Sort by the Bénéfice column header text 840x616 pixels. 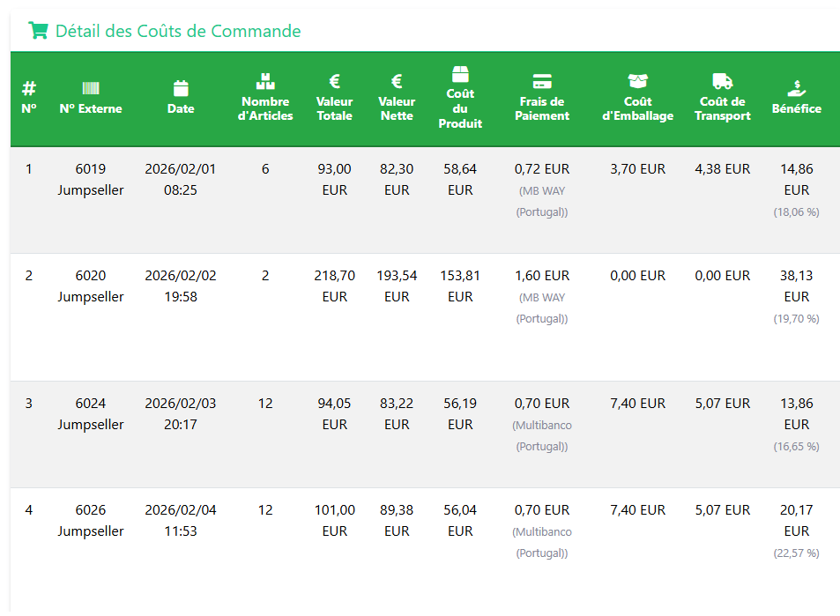797,108
